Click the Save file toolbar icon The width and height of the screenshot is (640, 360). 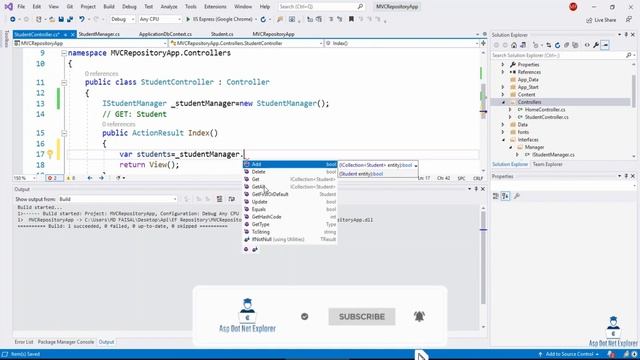click(61, 19)
